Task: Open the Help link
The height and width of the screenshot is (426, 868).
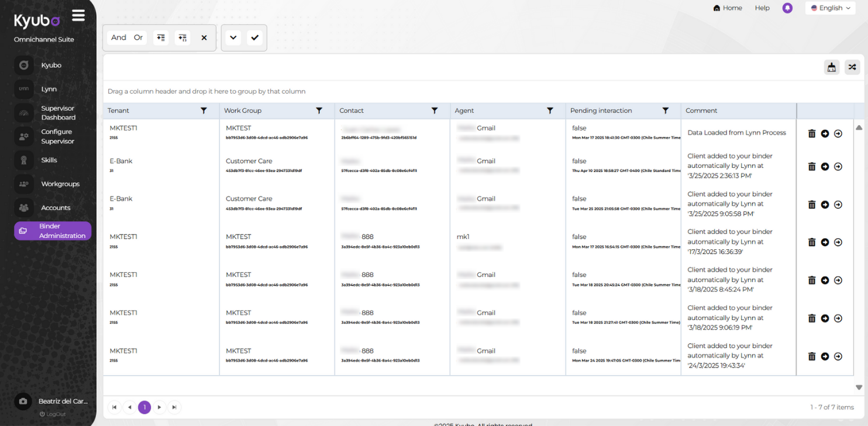Action: [762, 8]
